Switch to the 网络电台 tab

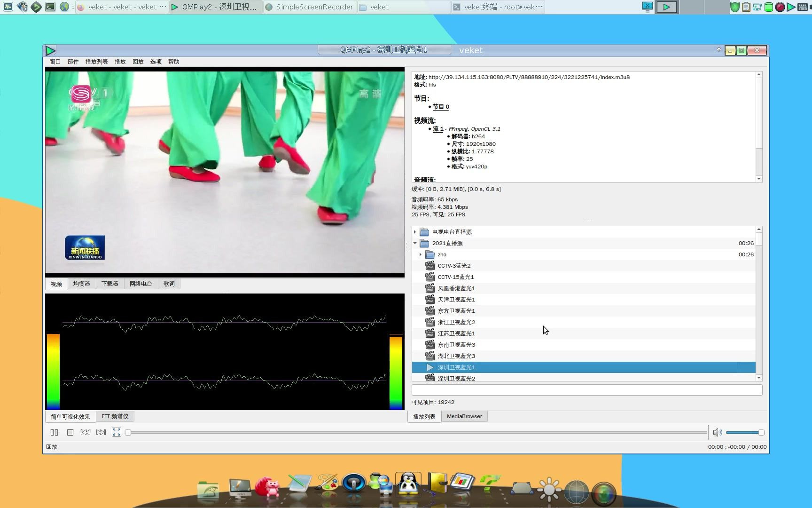point(141,284)
